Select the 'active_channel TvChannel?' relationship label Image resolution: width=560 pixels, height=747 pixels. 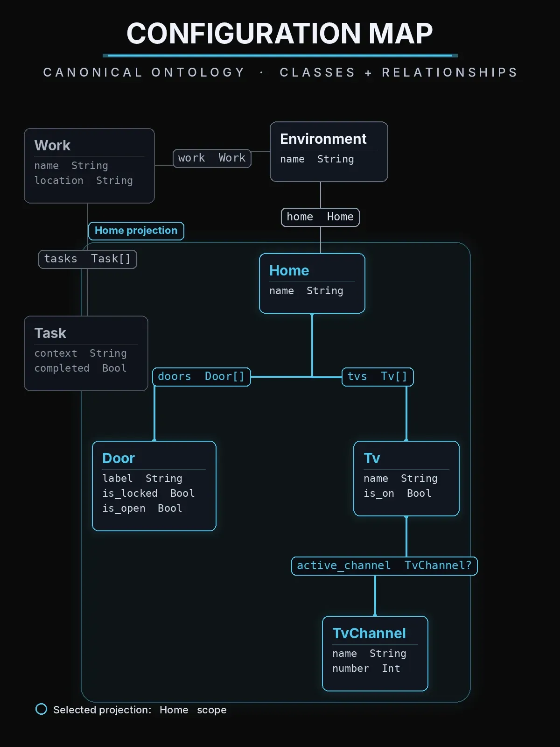(385, 566)
